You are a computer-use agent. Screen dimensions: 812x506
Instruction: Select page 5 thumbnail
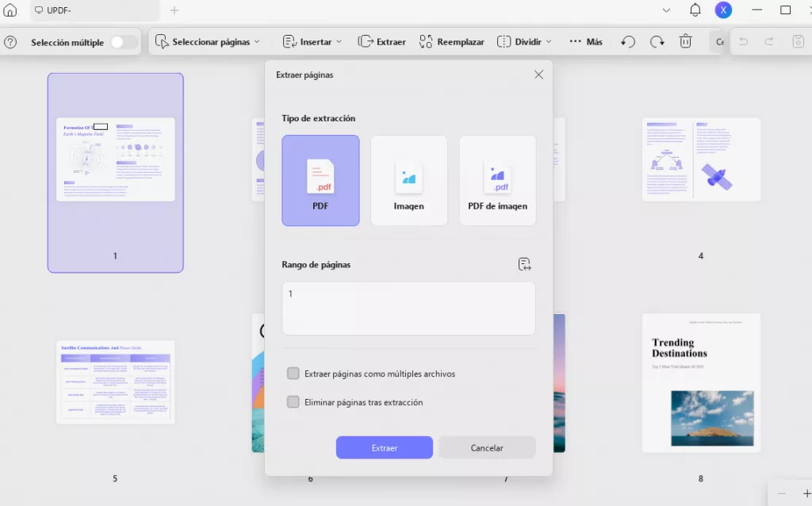coord(116,381)
